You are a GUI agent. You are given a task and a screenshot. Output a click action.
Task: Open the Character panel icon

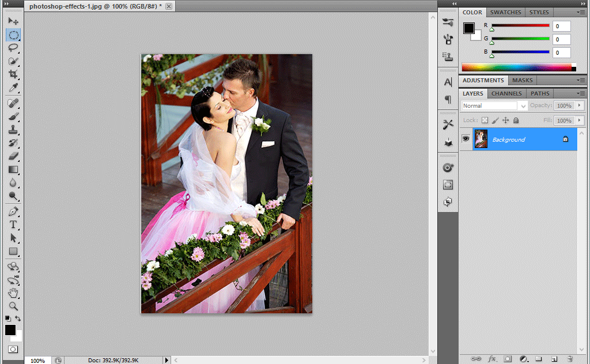448,82
